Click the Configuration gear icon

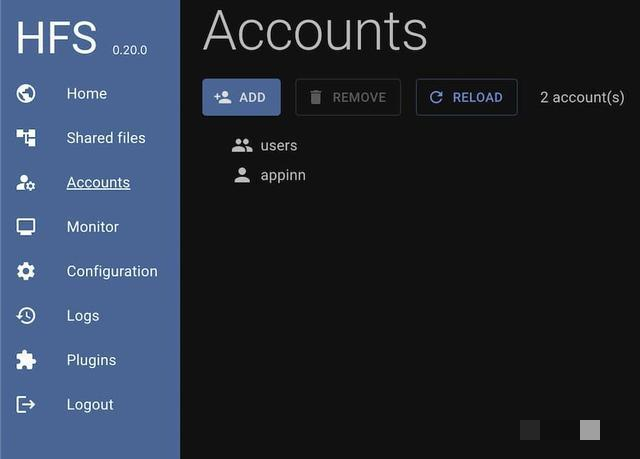pos(26,271)
